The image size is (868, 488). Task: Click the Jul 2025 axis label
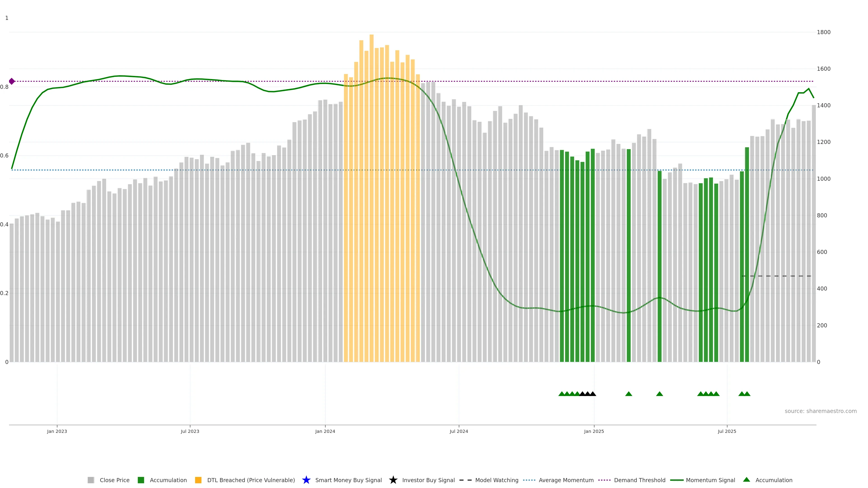pyautogui.click(x=727, y=431)
